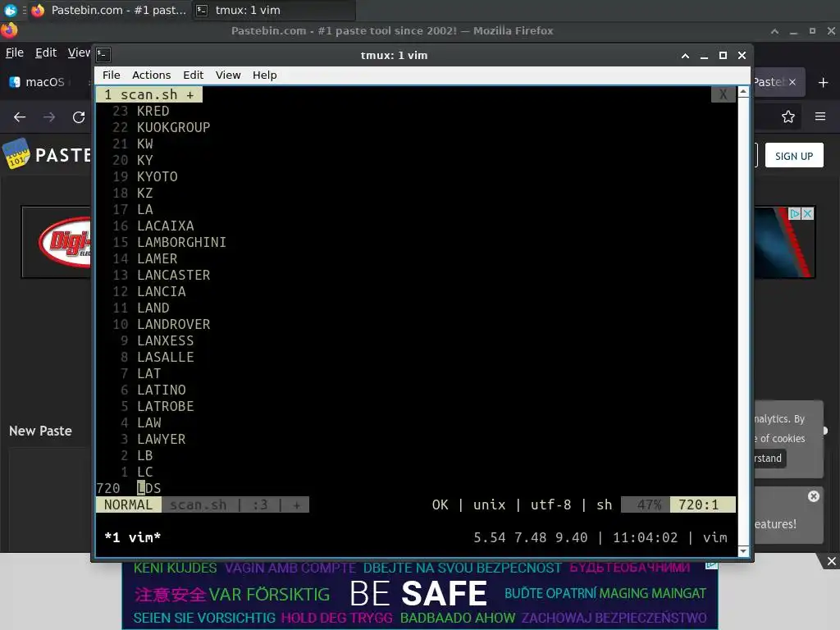
Task: Bookmark this page with star icon
Action: click(788, 116)
